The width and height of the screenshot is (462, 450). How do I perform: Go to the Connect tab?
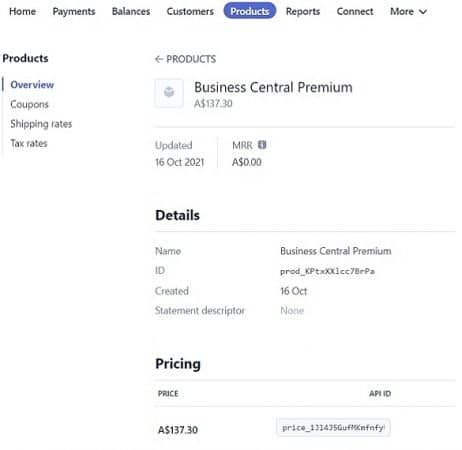(355, 11)
